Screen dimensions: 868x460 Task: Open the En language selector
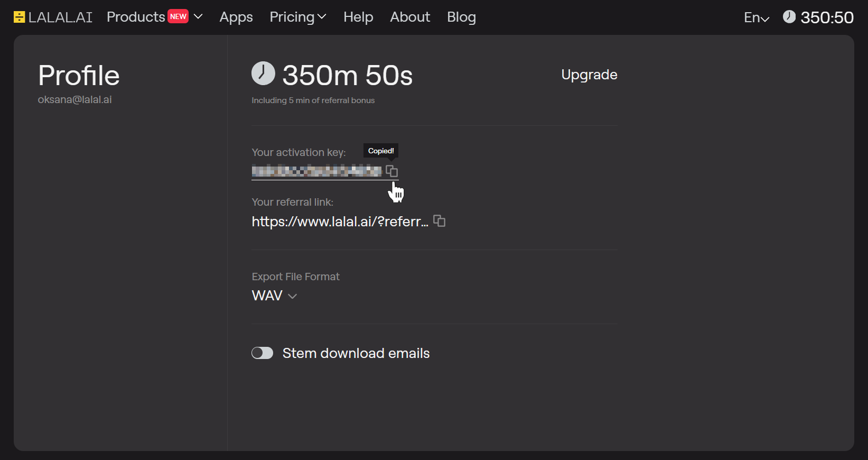[x=756, y=17]
